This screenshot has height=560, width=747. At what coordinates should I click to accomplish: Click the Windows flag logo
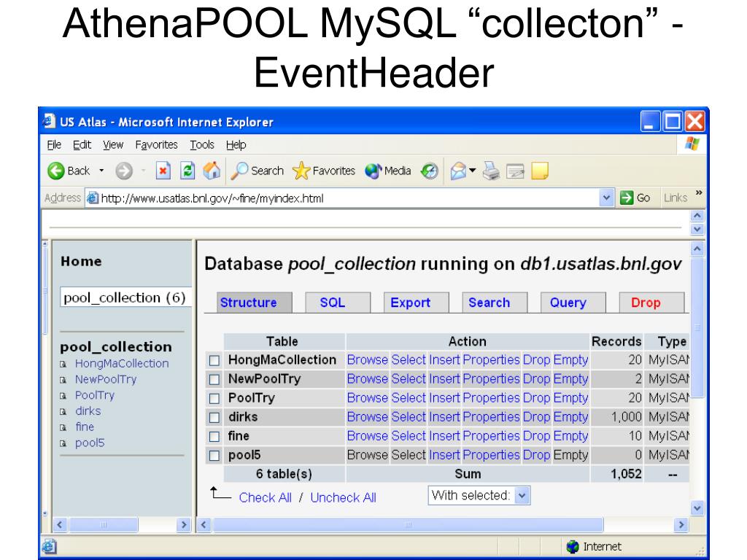[x=692, y=144]
